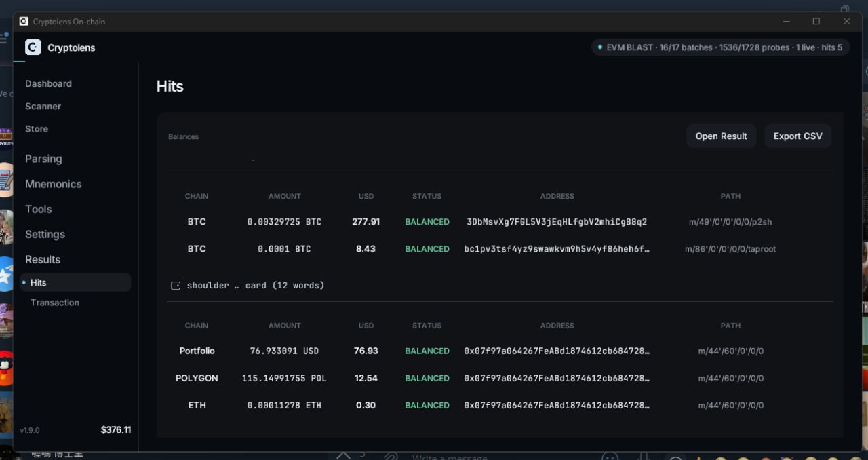
Task: Click the 0.00329725 BTC amount
Action: (284, 222)
